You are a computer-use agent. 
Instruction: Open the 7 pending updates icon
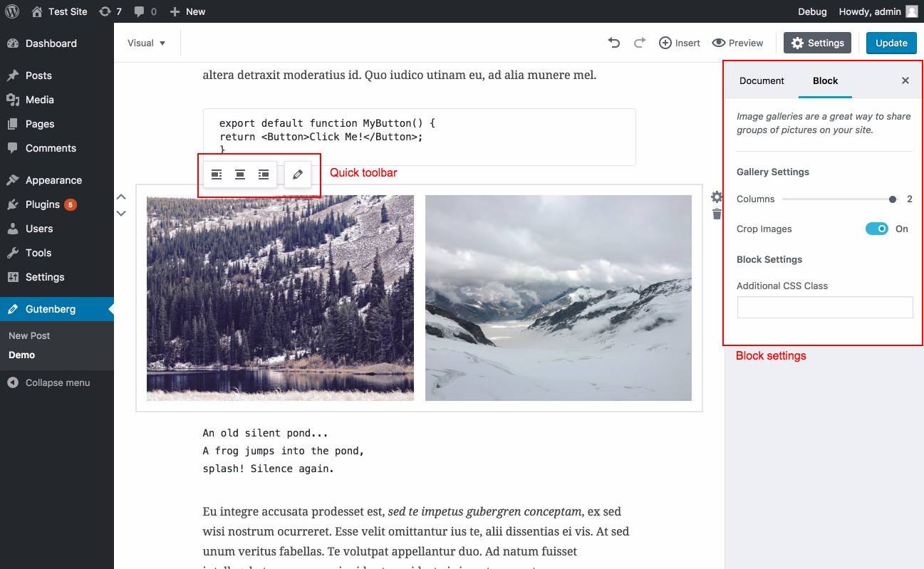tap(110, 11)
